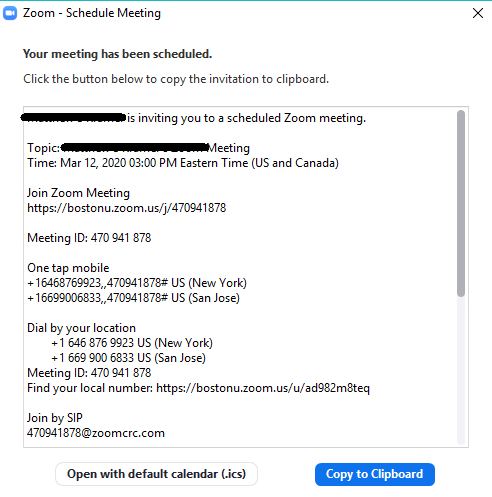
Task: Click the invitation text scrollbar thumb
Action: [x=461, y=203]
